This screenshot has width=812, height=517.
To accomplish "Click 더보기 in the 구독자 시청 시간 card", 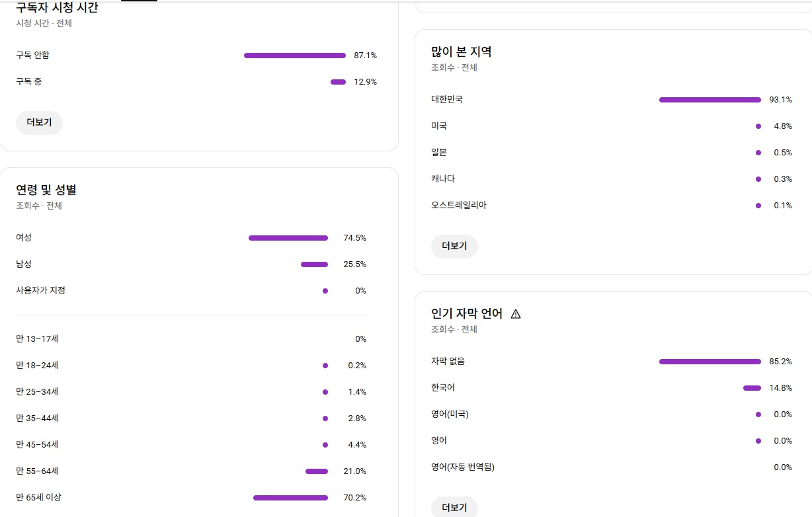I will (39, 123).
